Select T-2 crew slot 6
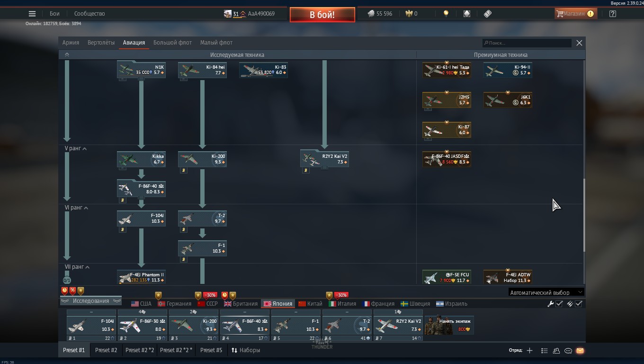This screenshot has width=644, height=364. pos(347,325)
